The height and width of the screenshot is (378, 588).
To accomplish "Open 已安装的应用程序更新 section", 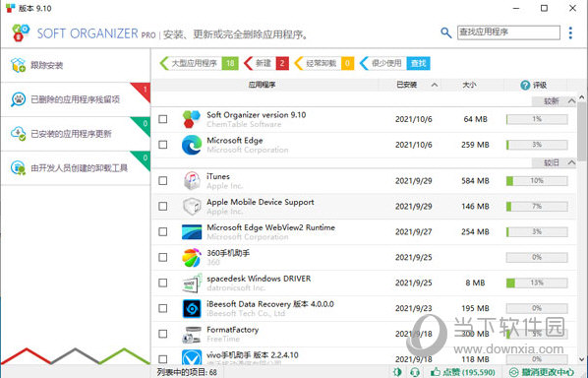I will (x=76, y=134).
